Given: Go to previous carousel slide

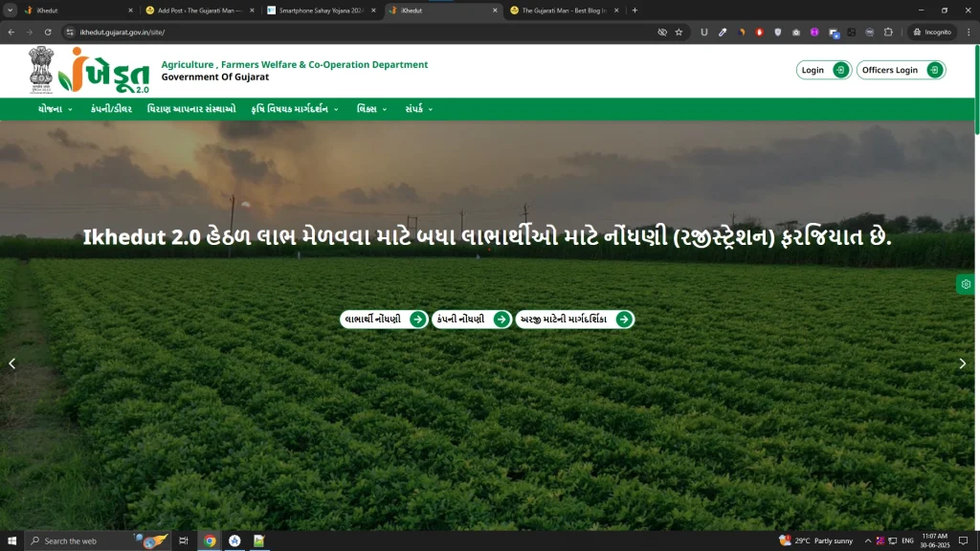Looking at the screenshot, I should (11, 364).
